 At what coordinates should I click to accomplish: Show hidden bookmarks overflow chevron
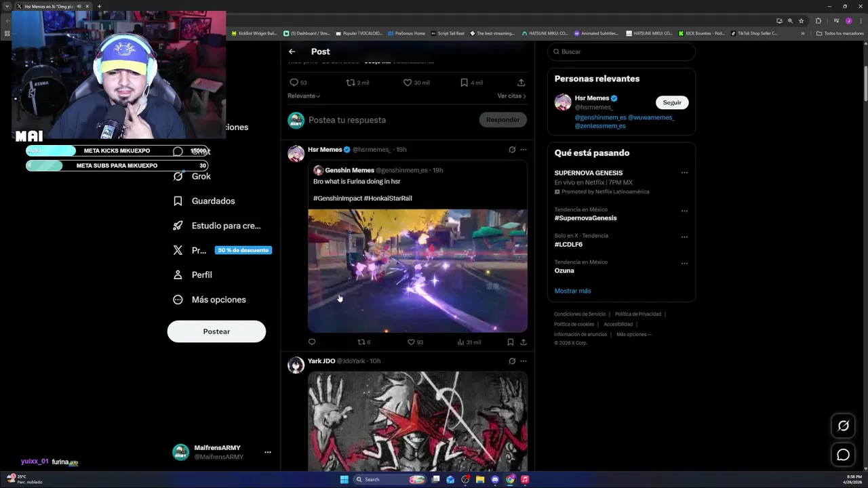click(803, 33)
